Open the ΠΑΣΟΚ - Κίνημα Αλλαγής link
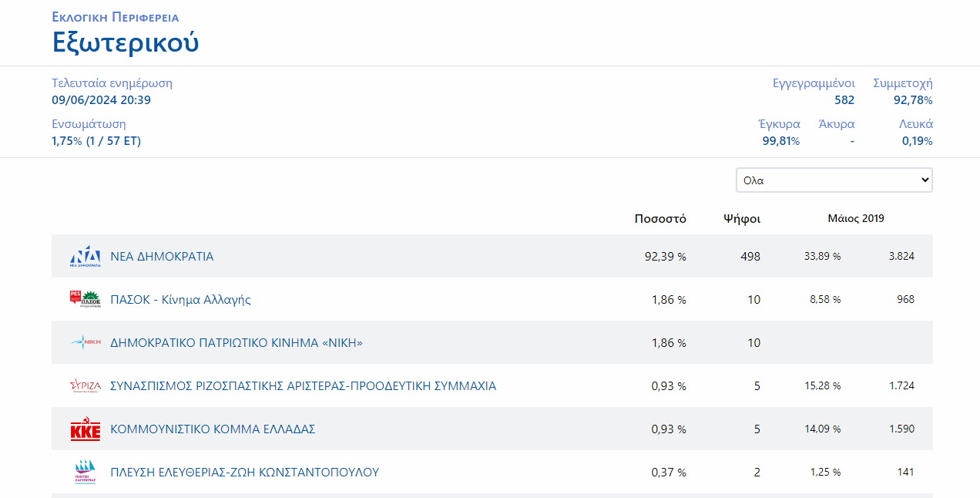 tap(180, 300)
